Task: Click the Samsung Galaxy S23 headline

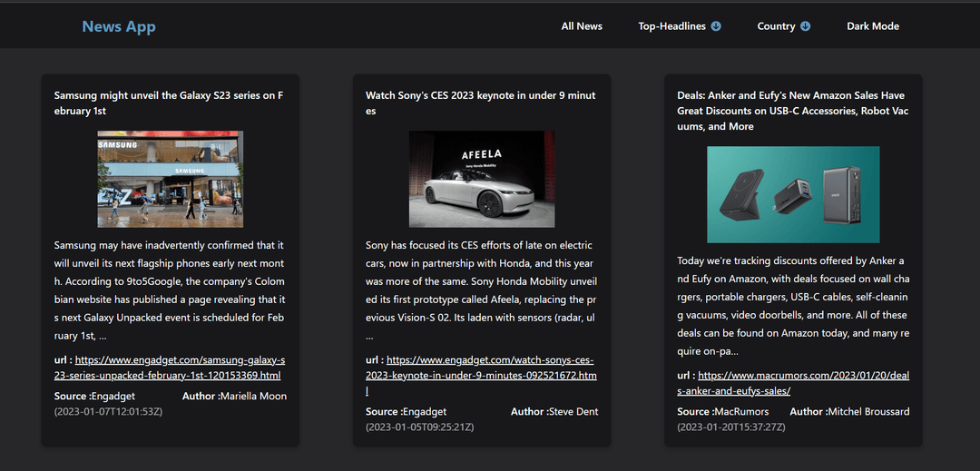Action: [x=169, y=103]
